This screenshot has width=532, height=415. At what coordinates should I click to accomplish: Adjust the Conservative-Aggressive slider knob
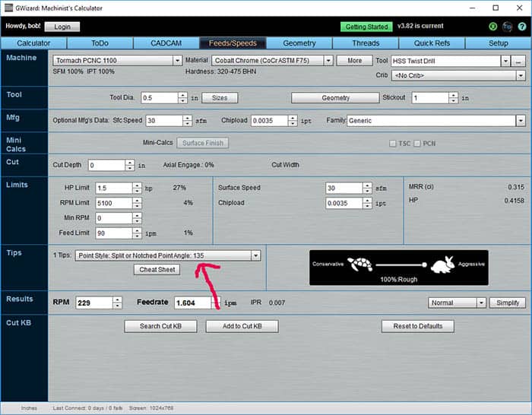[424, 265]
